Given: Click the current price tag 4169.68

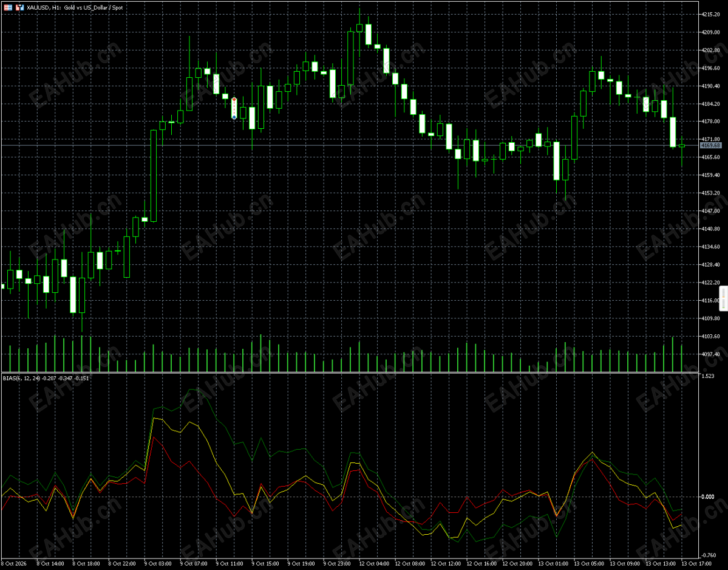Looking at the screenshot, I should 710,145.
